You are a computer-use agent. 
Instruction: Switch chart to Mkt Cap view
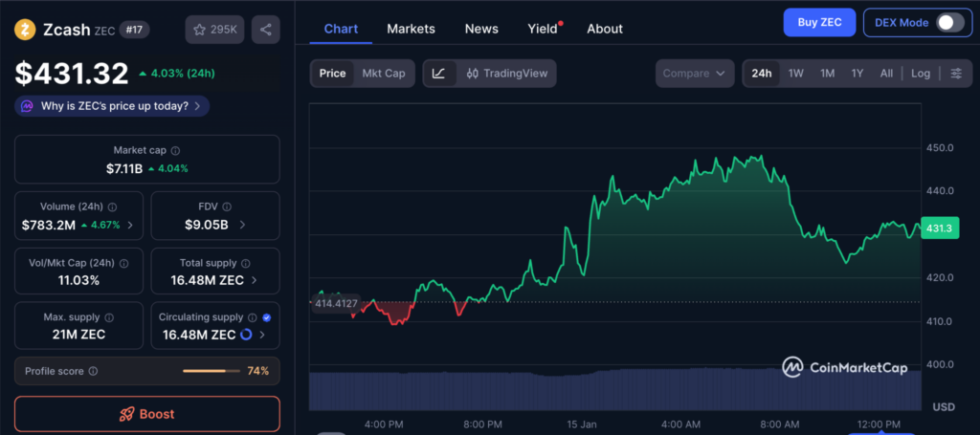[x=383, y=74]
